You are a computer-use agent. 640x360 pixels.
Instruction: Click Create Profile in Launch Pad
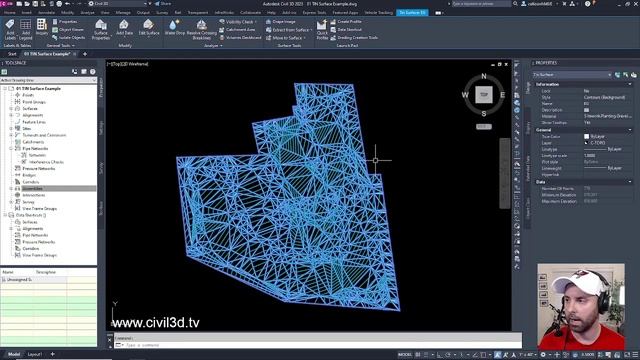point(346,22)
